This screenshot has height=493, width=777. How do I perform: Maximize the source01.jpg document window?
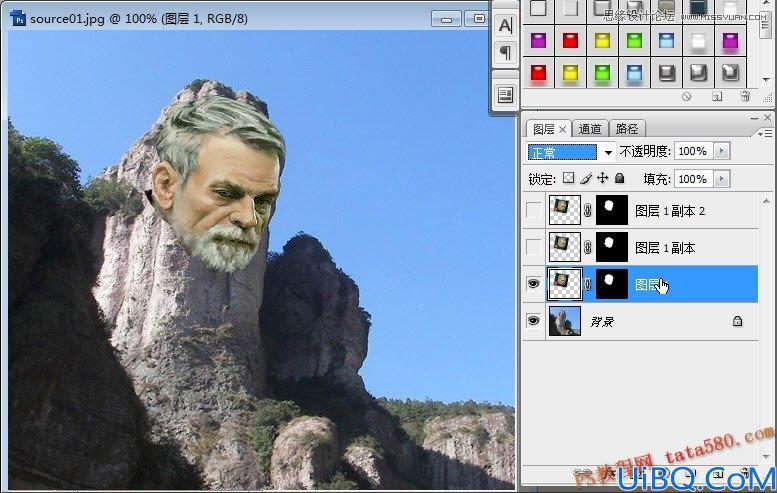pos(479,19)
